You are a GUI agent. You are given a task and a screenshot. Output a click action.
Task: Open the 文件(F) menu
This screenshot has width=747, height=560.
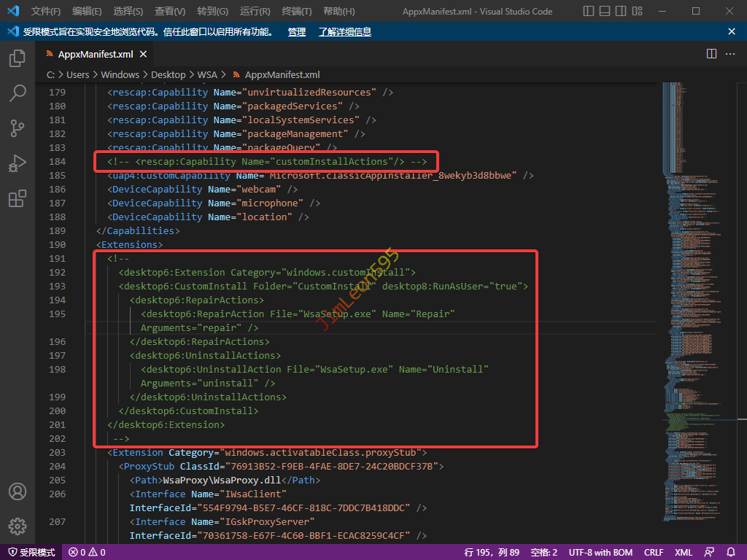(x=46, y=12)
